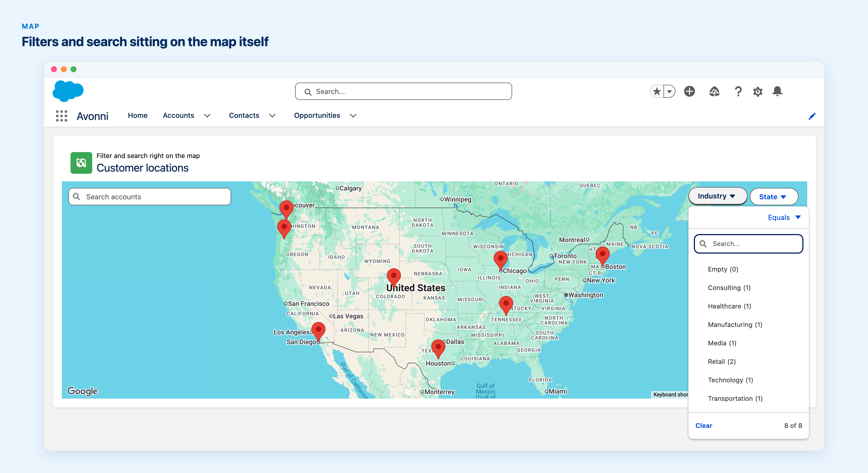Focus the global Search field
Image resolution: width=868 pixels, height=473 pixels.
pyautogui.click(x=403, y=92)
